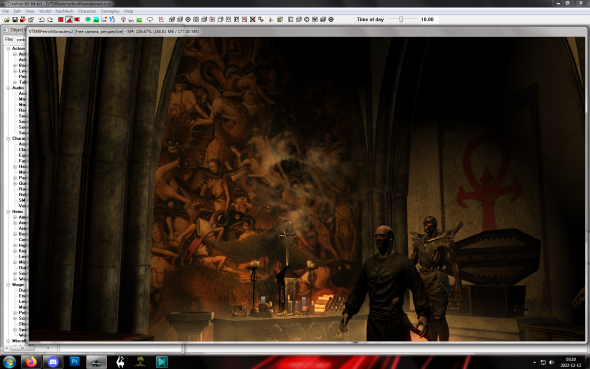Screen dimensions: 590x369
Task: Open the Windows Start button
Action: pos(9,362)
